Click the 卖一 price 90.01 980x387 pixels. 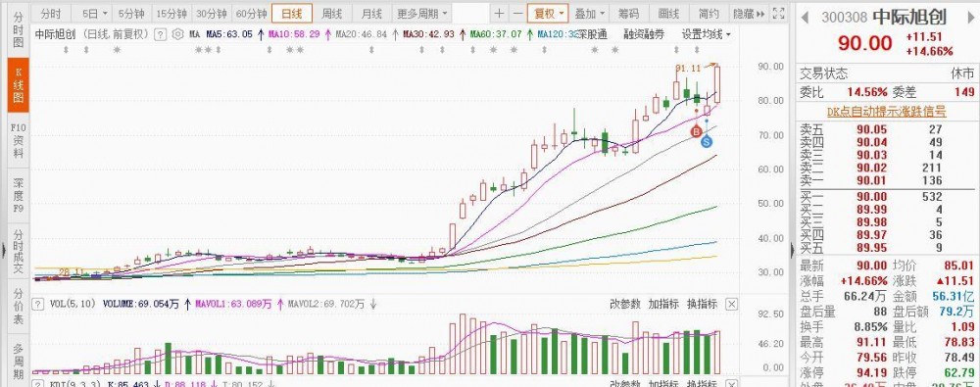(x=871, y=181)
